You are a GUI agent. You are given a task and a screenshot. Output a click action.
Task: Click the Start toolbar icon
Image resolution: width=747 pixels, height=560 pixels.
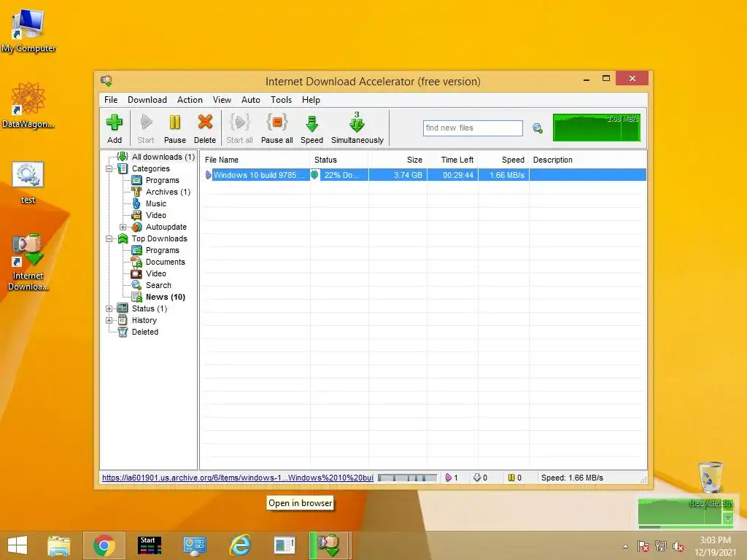tap(146, 128)
